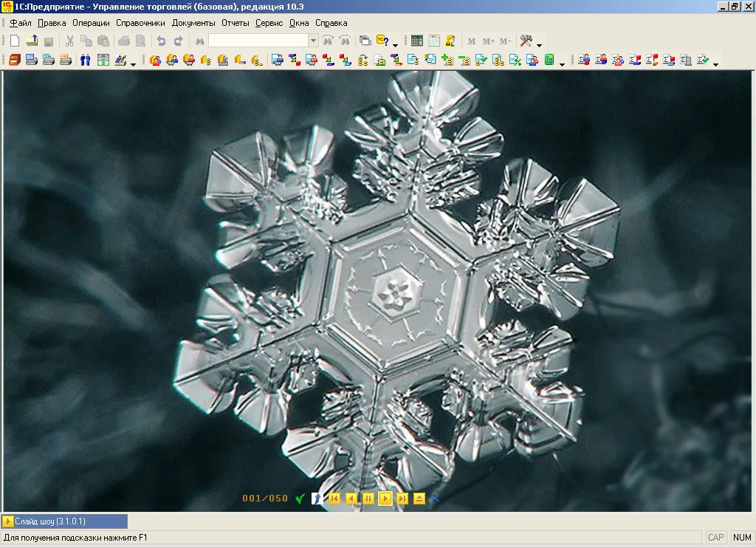Click the M+ memory add button
This screenshot has height=548, width=756.
489,41
